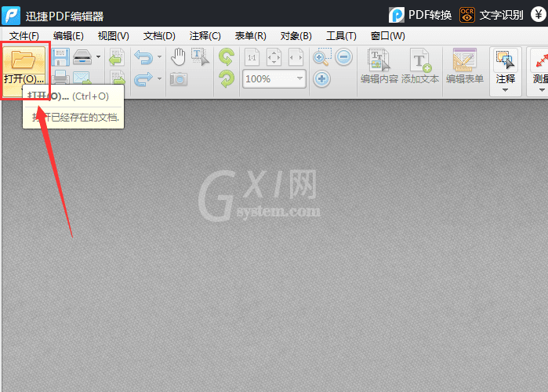Select the marquee zoom magnifier tool
This screenshot has height=392, width=548.
pos(322,57)
